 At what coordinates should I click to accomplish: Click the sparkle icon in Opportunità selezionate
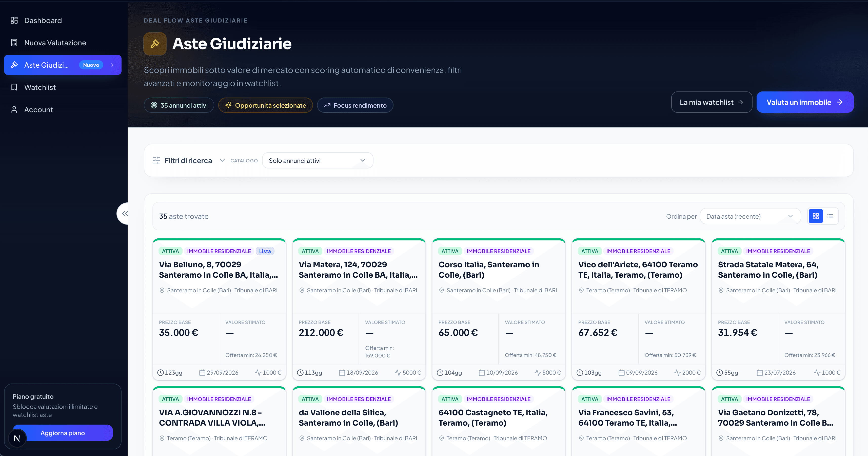(228, 105)
